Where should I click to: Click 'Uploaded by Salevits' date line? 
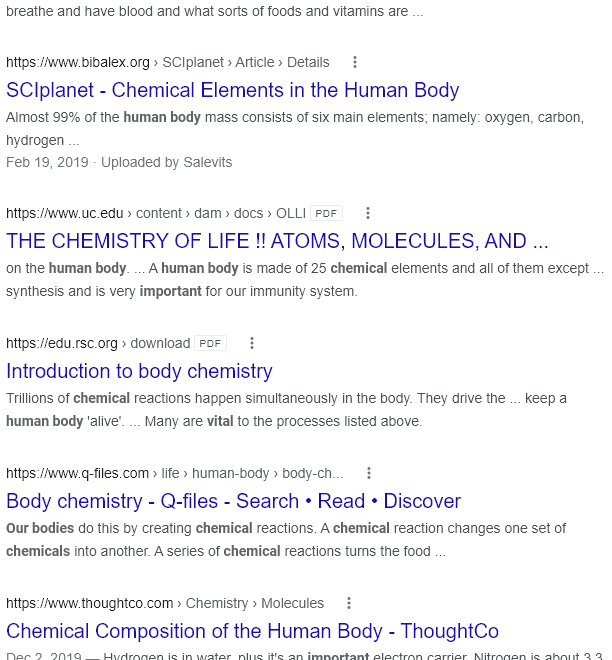tap(119, 162)
